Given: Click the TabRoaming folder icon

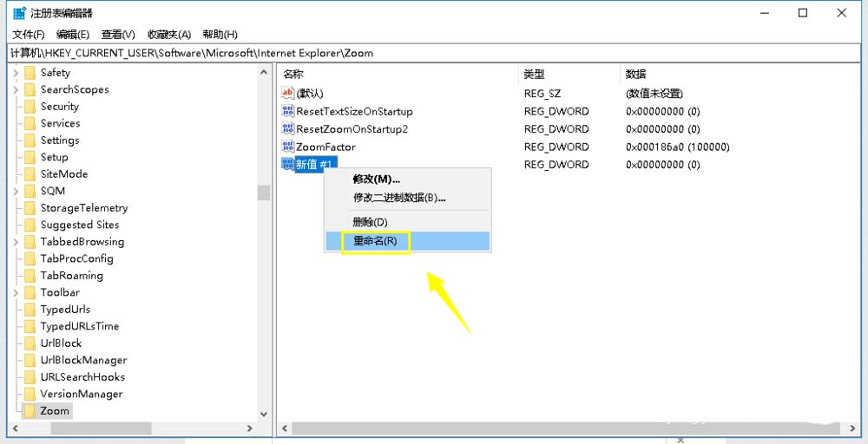Looking at the screenshot, I should point(30,276).
